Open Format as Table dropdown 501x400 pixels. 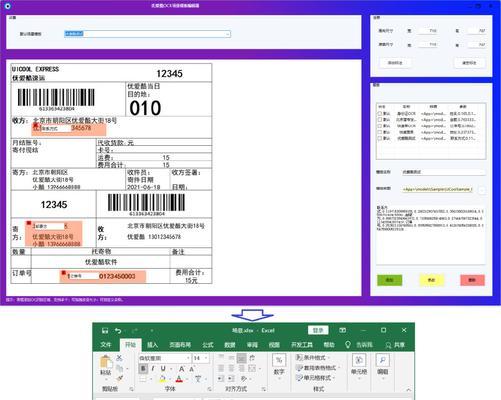pyautogui.click(x=317, y=368)
